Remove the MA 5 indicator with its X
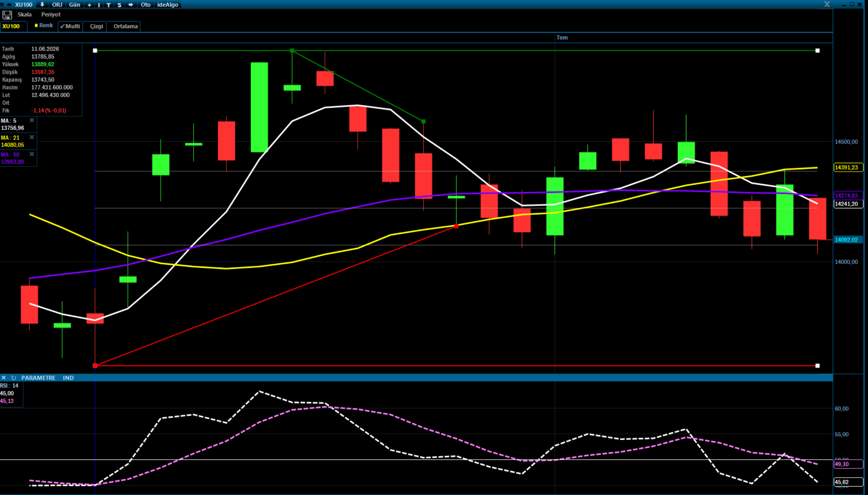Screen dimensions: 868x495 (x=32, y=120)
